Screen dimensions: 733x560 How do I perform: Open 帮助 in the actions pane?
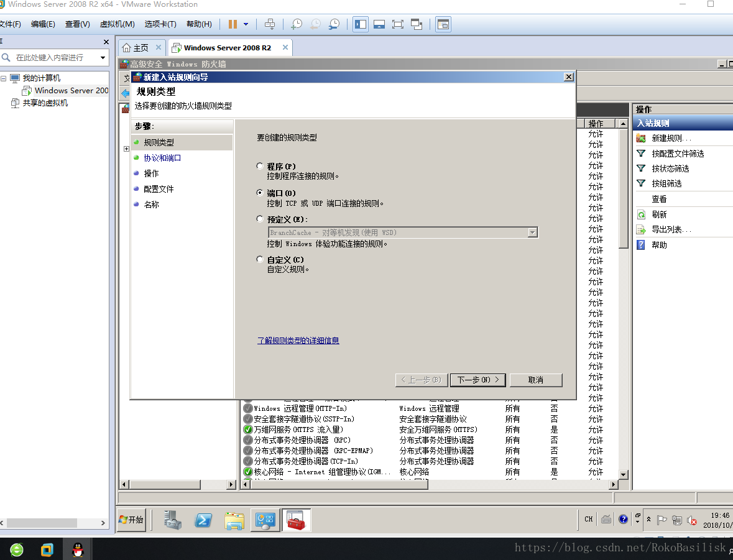pyautogui.click(x=659, y=245)
